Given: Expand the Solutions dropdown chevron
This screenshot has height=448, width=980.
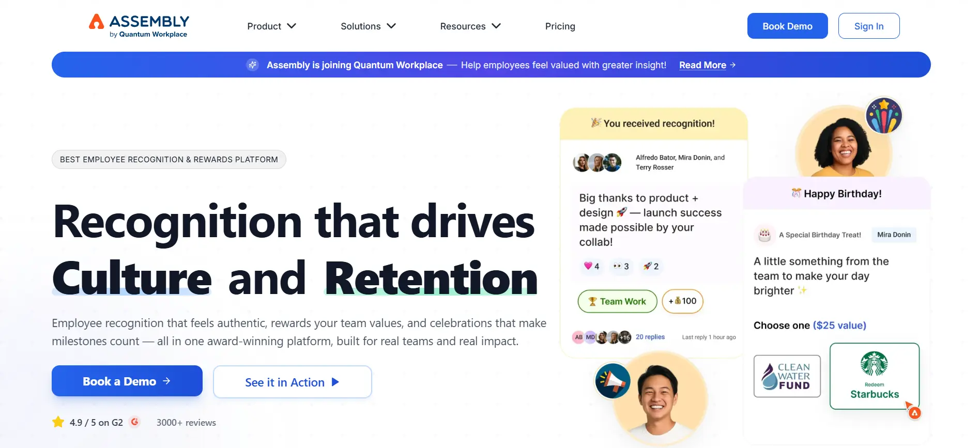Looking at the screenshot, I should pyautogui.click(x=391, y=26).
